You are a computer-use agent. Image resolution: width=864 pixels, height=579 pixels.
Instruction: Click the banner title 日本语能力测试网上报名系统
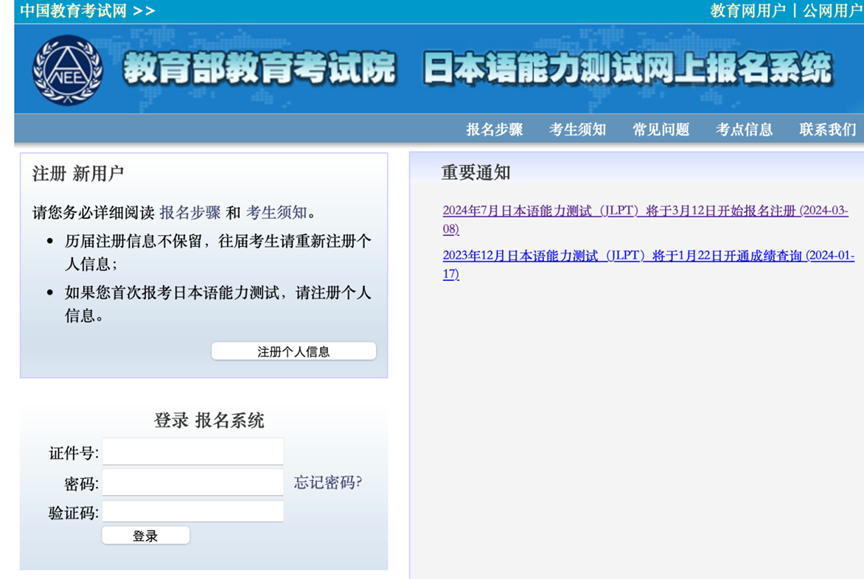click(628, 69)
